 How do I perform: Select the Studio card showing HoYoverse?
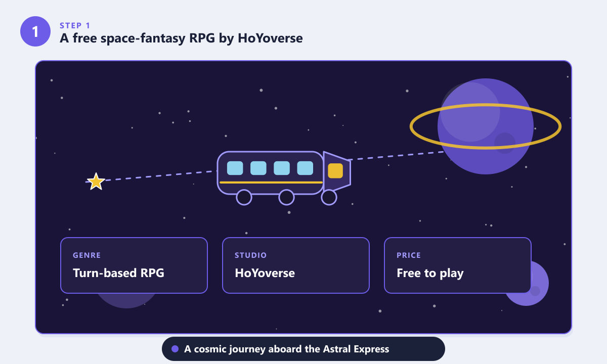tap(296, 265)
